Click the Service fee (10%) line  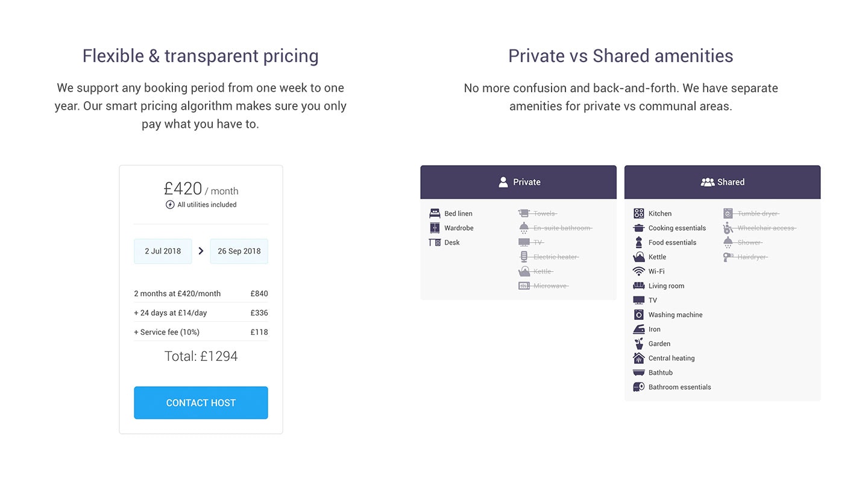click(x=167, y=332)
